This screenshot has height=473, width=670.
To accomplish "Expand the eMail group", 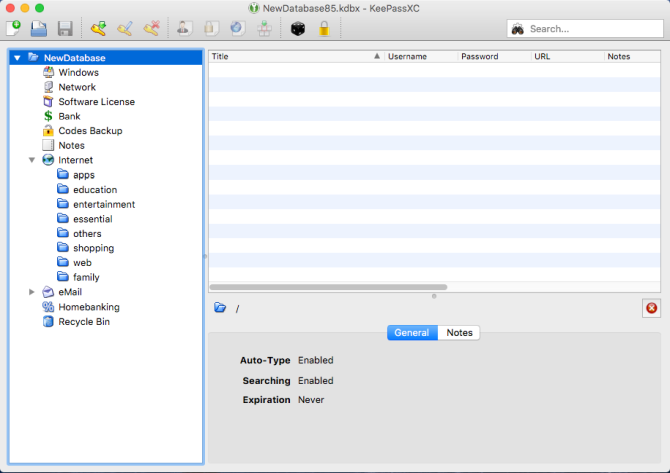I will pos(32,292).
